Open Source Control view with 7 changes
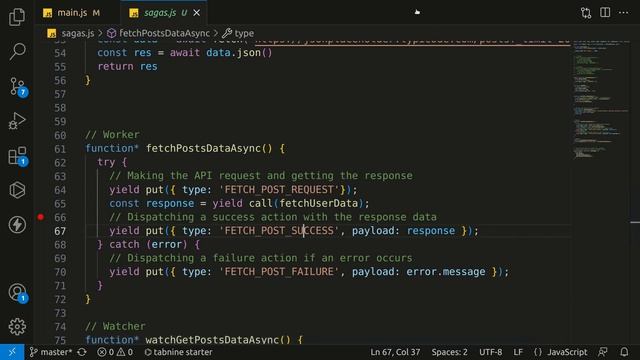This screenshot has width=640, height=360. point(18,87)
